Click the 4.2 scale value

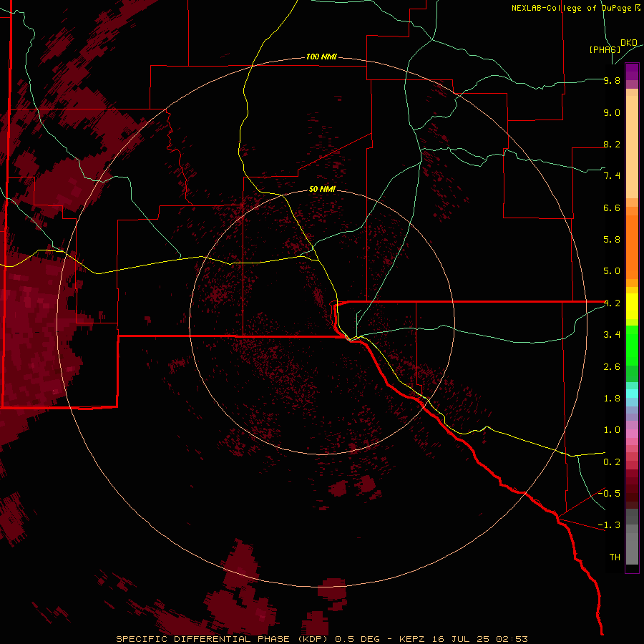612,303
